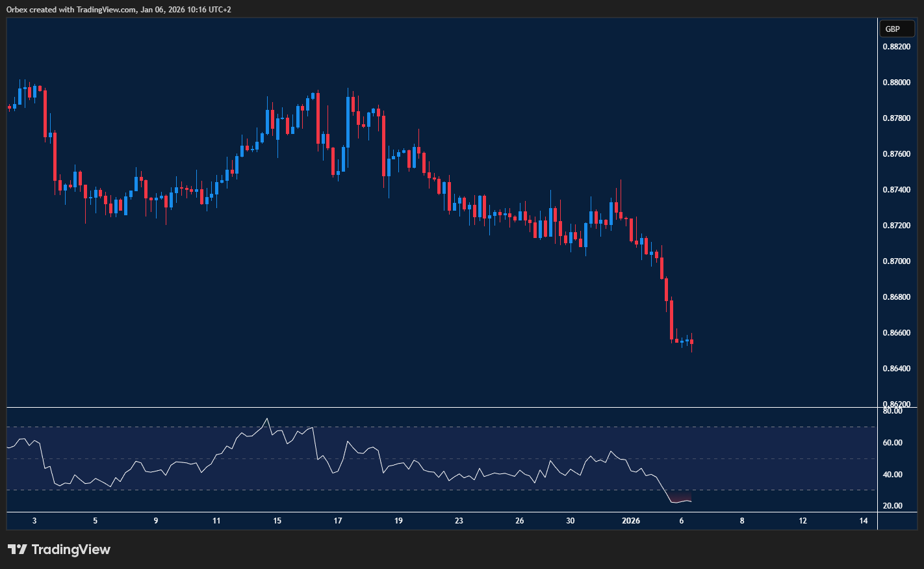Select the 2026 label on the time axis
Screen dimensions: 924x569
pos(631,521)
